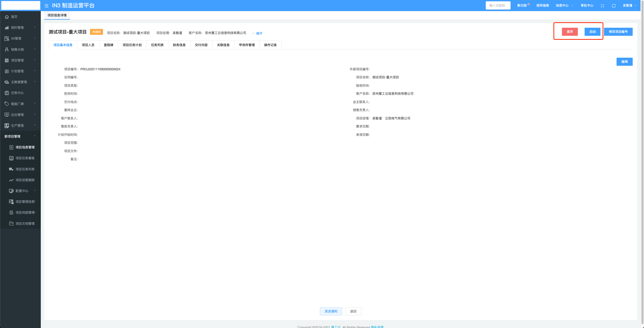Switch to the 里程碑 tab
The height and width of the screenshot is (328, 644).
(x=108, y=45)
